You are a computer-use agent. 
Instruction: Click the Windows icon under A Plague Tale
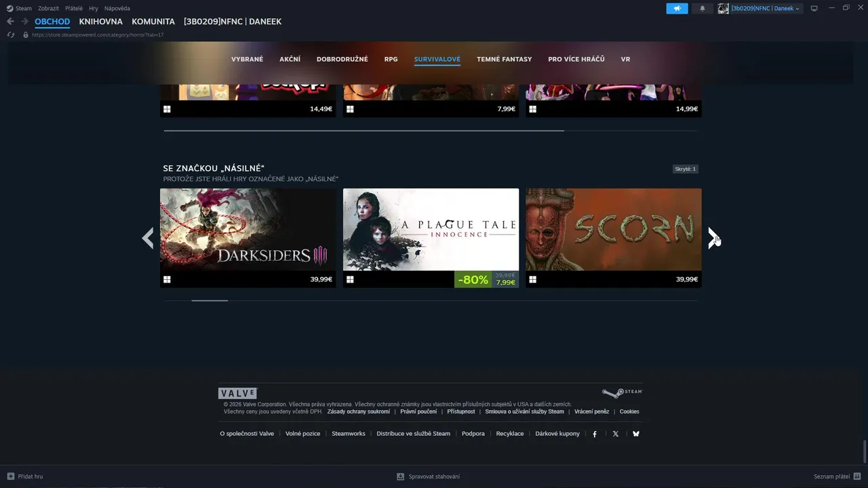[350, 279]
